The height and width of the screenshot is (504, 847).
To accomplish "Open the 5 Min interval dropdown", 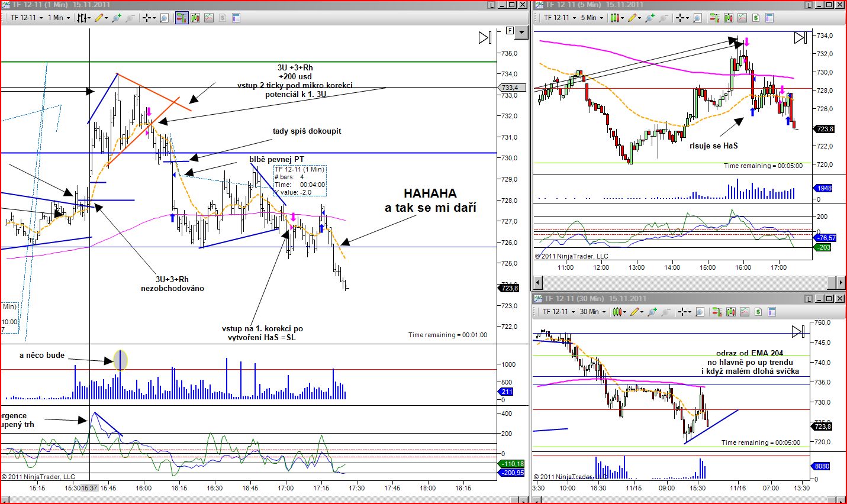I will (x=591, y=18).
